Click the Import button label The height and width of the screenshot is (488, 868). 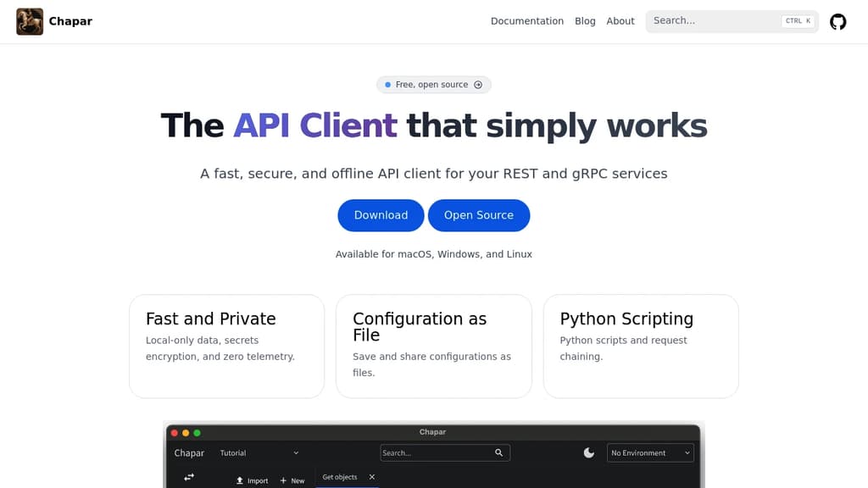[258, 481]
